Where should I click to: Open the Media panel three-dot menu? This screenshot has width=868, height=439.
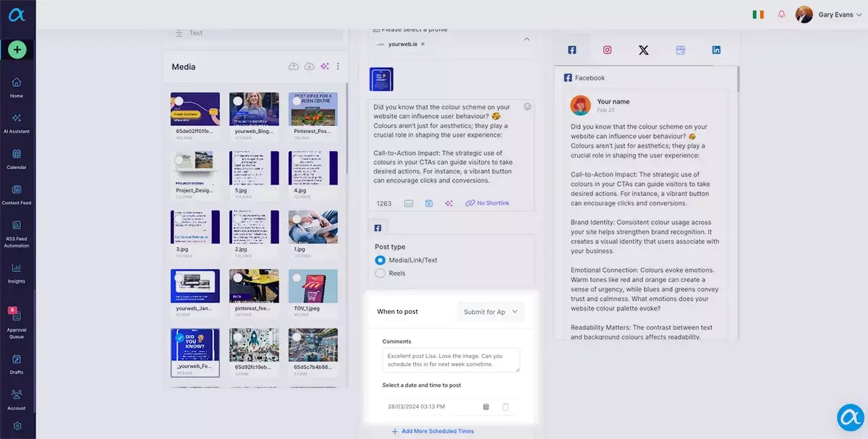[338, 67]
